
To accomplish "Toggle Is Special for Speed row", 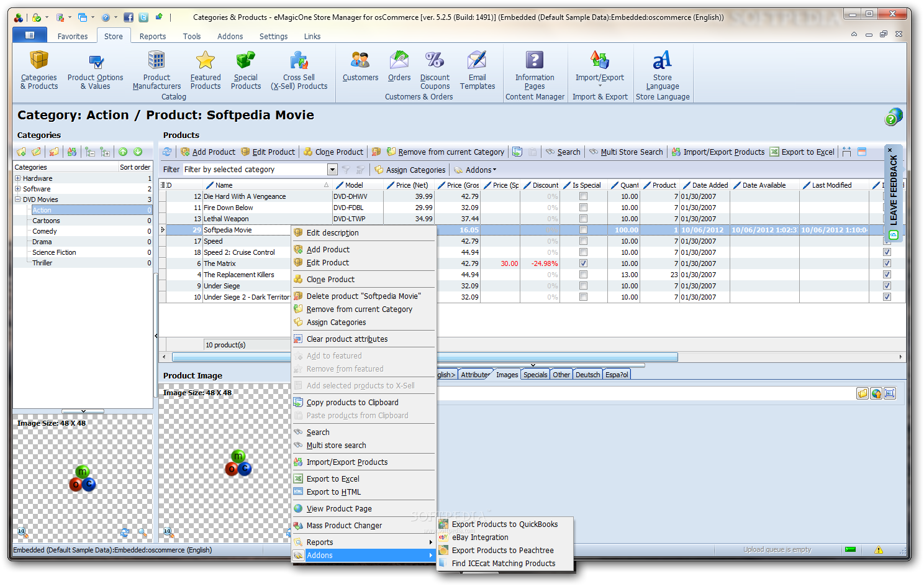I will click(x=583, y=241).
